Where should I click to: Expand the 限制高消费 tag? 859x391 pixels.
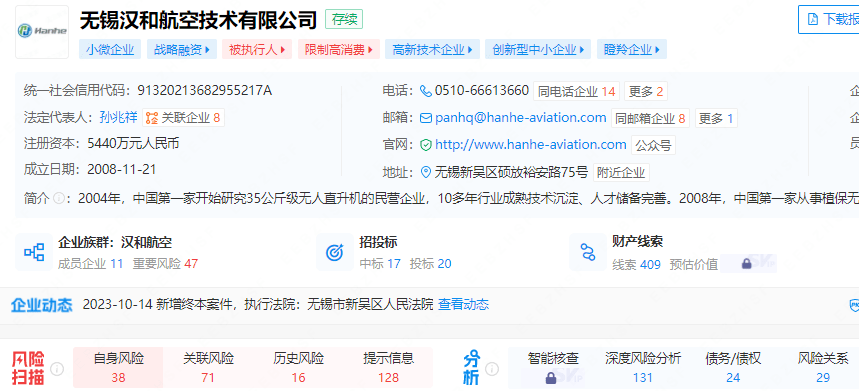(x=339, y=50)
